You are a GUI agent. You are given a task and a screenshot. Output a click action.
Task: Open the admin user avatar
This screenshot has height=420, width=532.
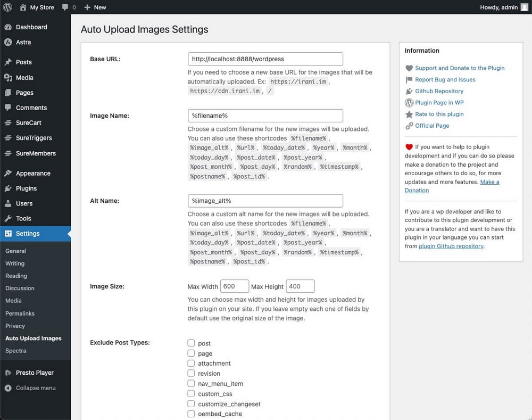524,7
